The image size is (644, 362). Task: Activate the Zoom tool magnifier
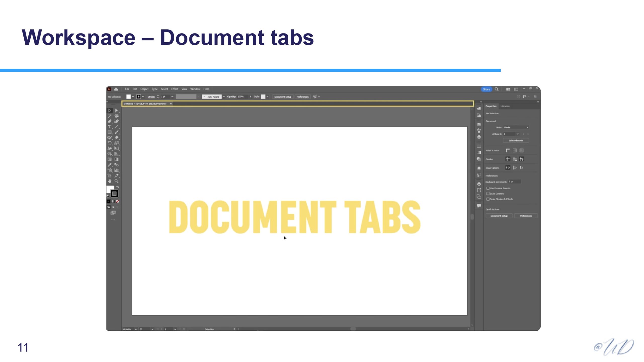click(116, 181)
